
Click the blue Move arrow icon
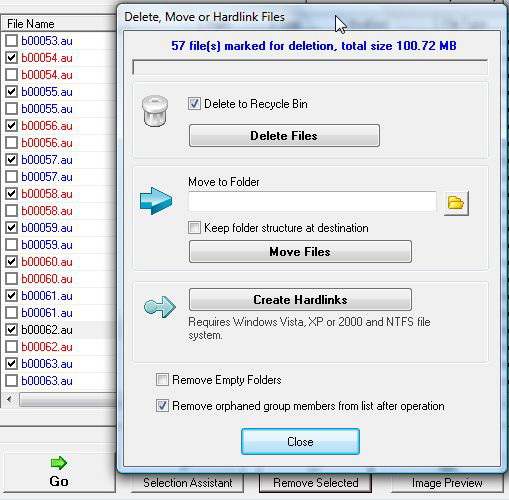[x=156, y=201]
